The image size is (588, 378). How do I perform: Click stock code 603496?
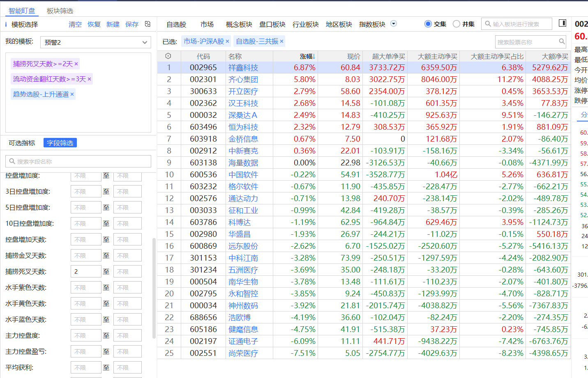pos(203,127)
